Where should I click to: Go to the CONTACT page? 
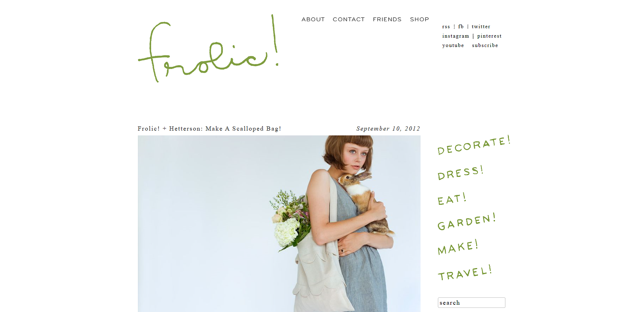coord(349,19)
